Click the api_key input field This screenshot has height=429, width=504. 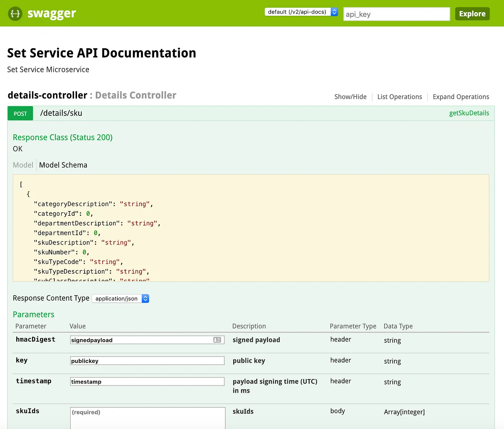[396, 14]
